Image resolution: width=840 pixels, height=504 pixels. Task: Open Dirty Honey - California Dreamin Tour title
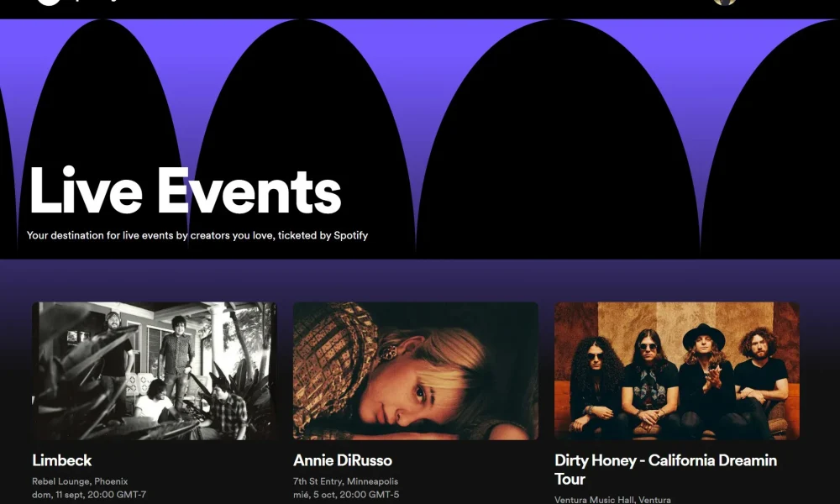[665, 470]
